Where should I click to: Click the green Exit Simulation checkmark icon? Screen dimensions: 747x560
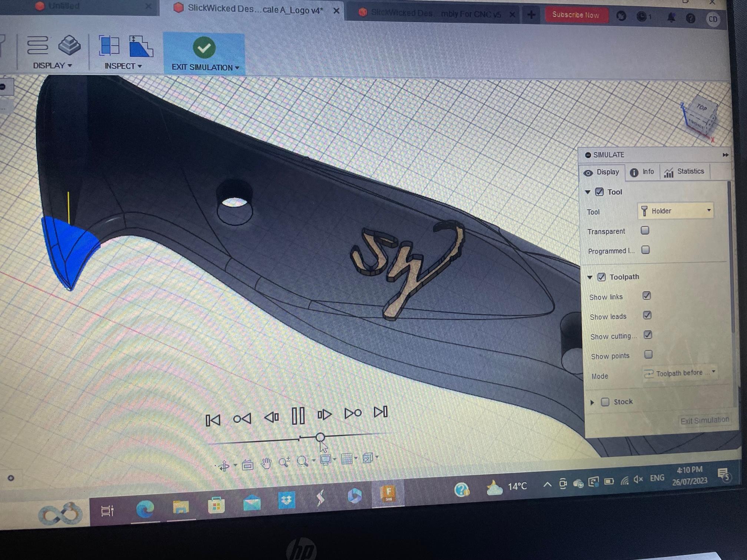tap(204, 47)
